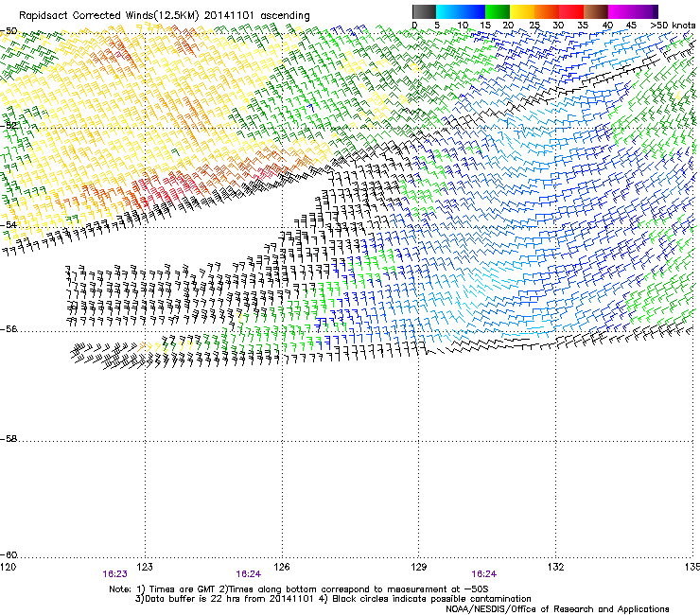Click the latitude label '-54'
Viewport: 700px width, 615px height.
pos(9,224)
